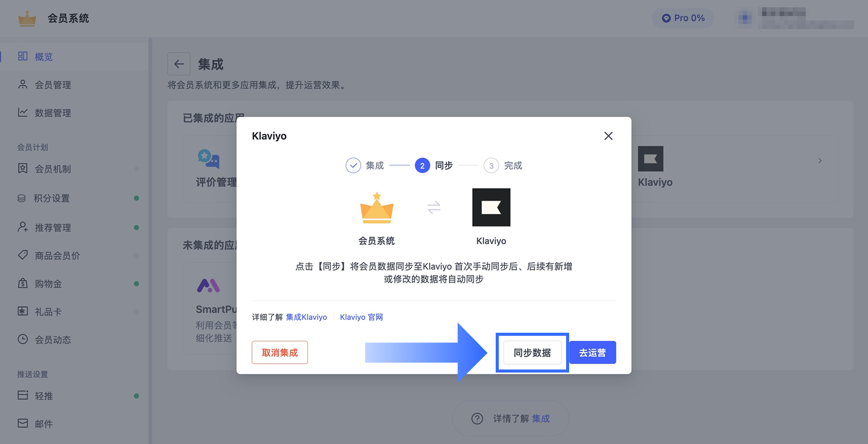868x444 pixels.
Task: Click the crown logo in the header
Action: (27, 18)
